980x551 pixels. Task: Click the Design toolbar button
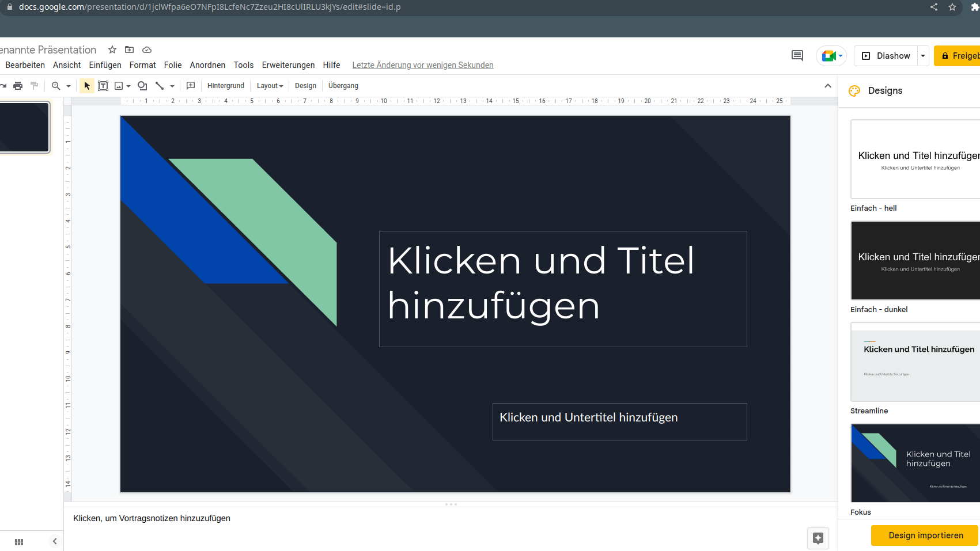tap(305, 86)
